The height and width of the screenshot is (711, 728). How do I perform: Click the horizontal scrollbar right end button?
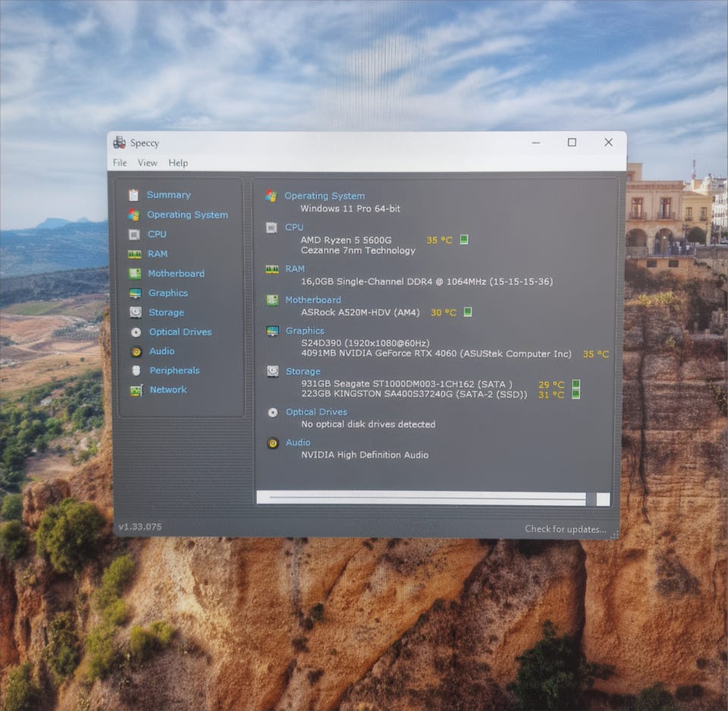click(x=603, y=500)
